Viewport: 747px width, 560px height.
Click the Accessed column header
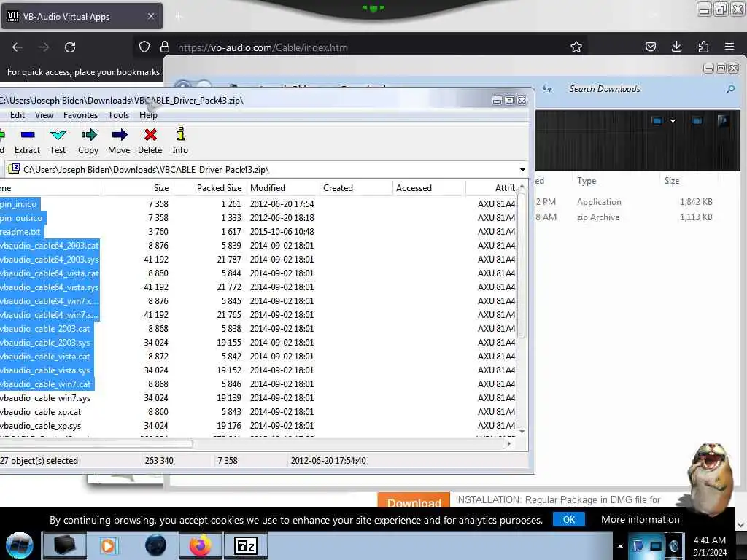(x=429, y=188)
